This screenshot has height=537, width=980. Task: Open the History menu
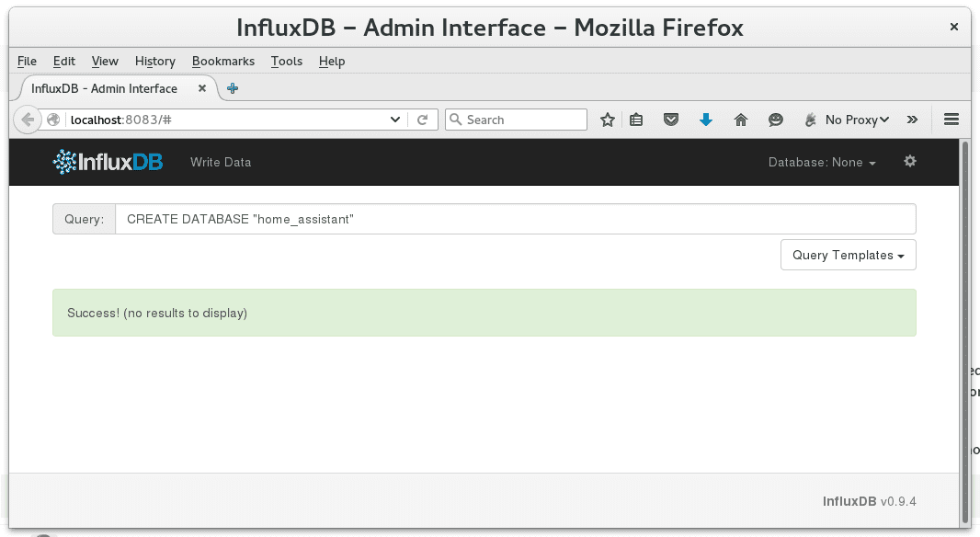click(154, 61)
